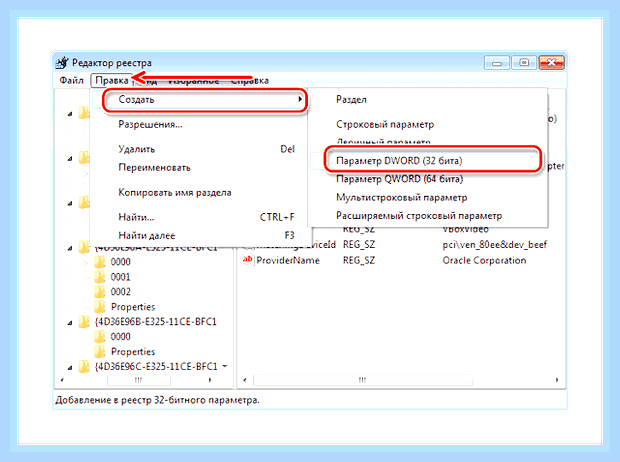Create a Строковый параметр
The image size is (620, 462).
pos(385,125)
